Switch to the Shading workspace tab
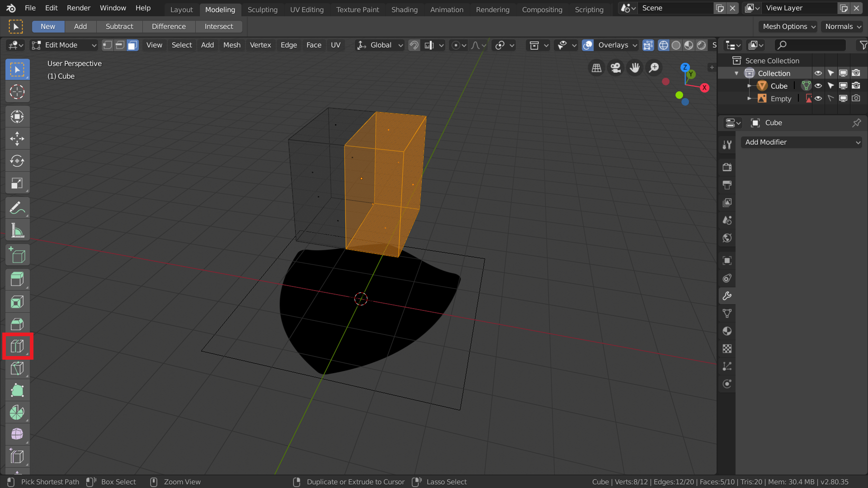Viewport: 868px width, 488px height. 405,9
